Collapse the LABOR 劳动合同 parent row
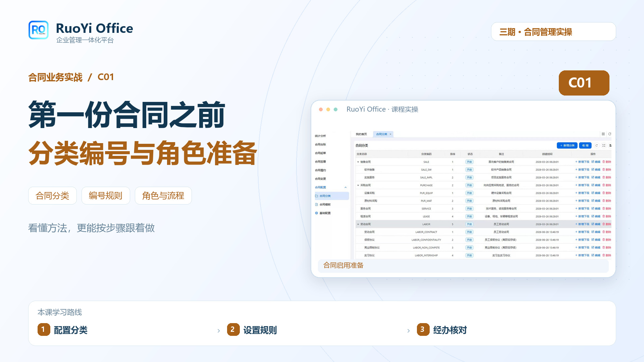The width and height of the screenshot is (644, 362). (358, 224)
